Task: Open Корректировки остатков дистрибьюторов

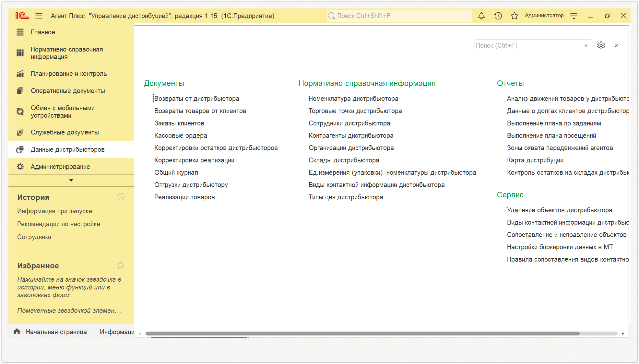Action: point(216,148)
